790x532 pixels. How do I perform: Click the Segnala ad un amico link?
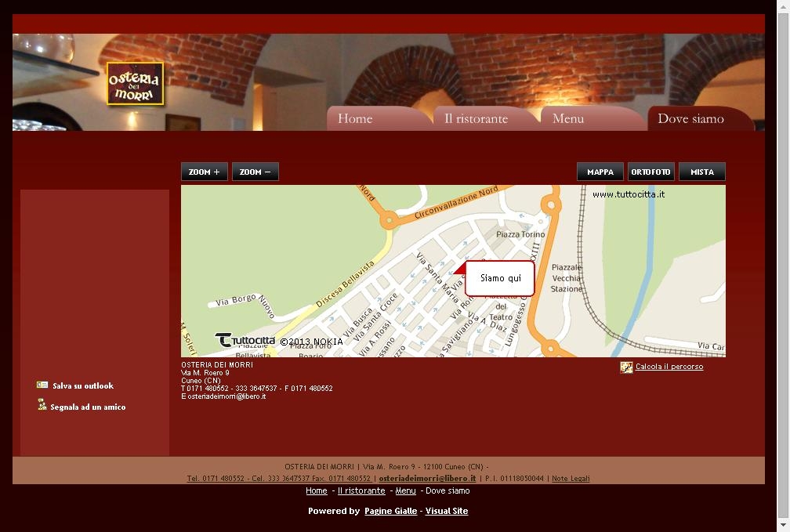point(88,407)
